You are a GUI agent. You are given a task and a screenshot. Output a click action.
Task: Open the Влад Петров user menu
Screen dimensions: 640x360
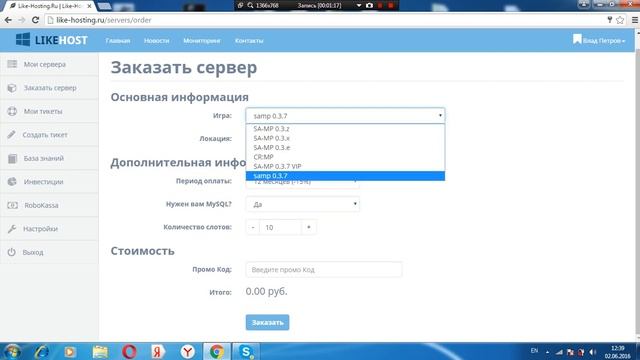coord(599,40)
